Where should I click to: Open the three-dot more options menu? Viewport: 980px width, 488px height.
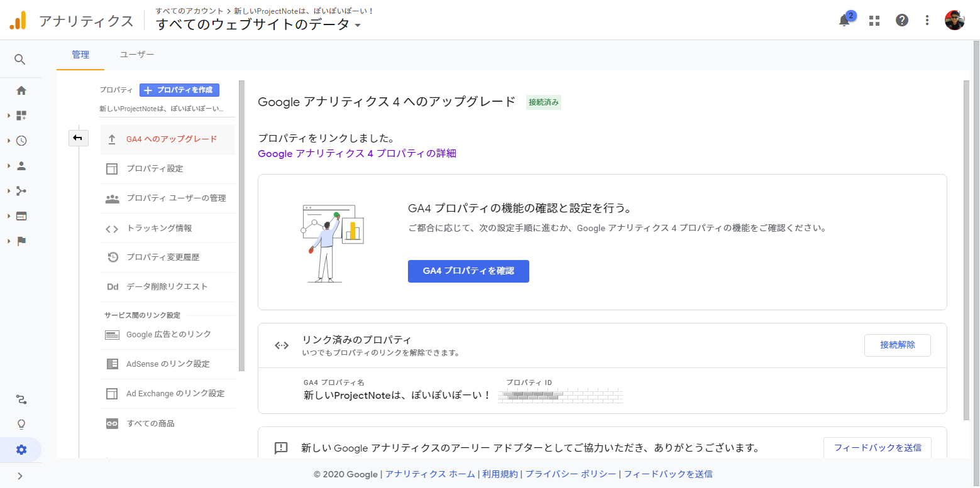click(x=927, y=20)
